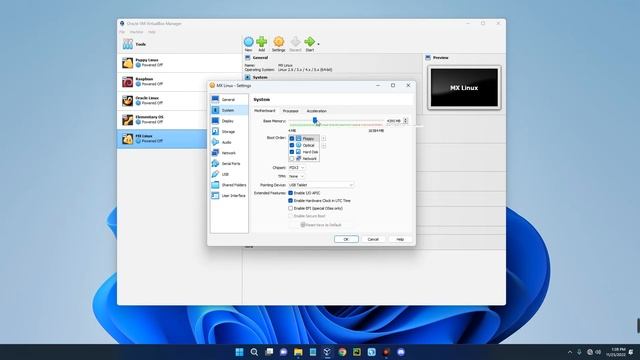Image resolution: width=640 pixels, height=360 pixels.
Task: Open Google Chrome from taskbar
Action: pyautogui.click(x=342, y=352)
